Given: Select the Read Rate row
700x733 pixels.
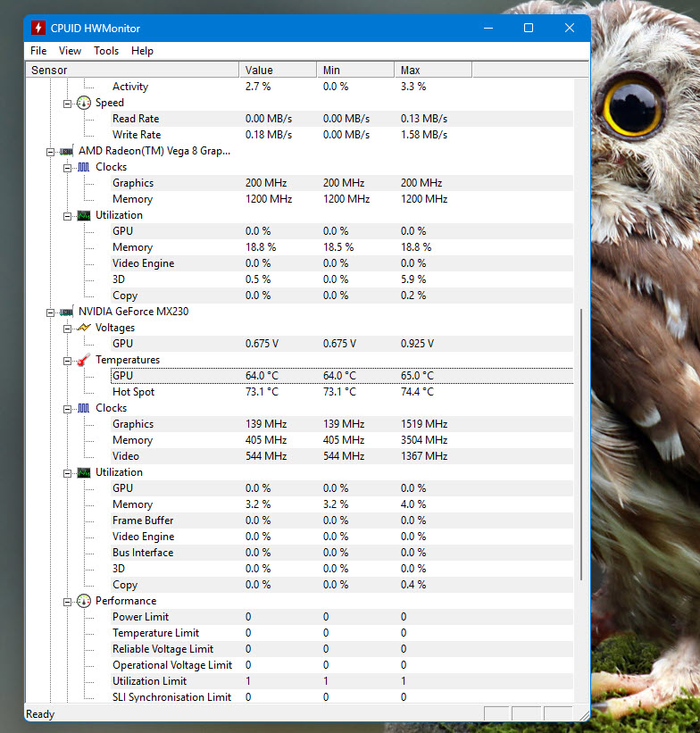Looking at the screenshot, I should pos(342,119).
